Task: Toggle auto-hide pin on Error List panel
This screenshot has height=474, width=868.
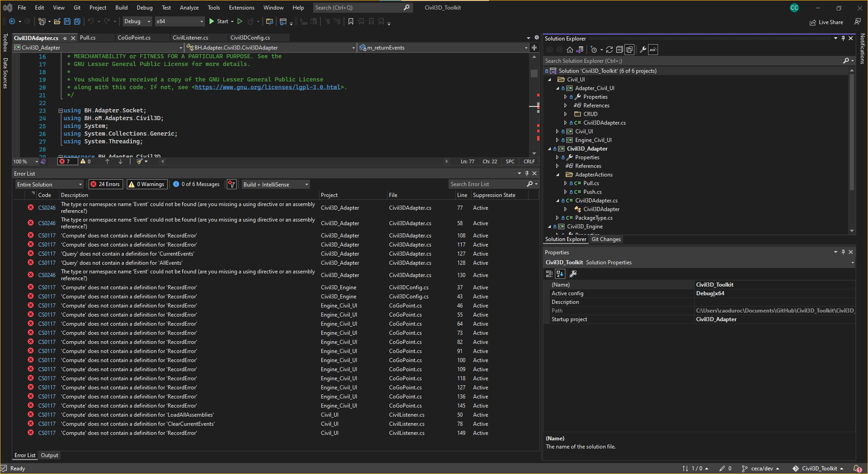Action: click(527, 173)
